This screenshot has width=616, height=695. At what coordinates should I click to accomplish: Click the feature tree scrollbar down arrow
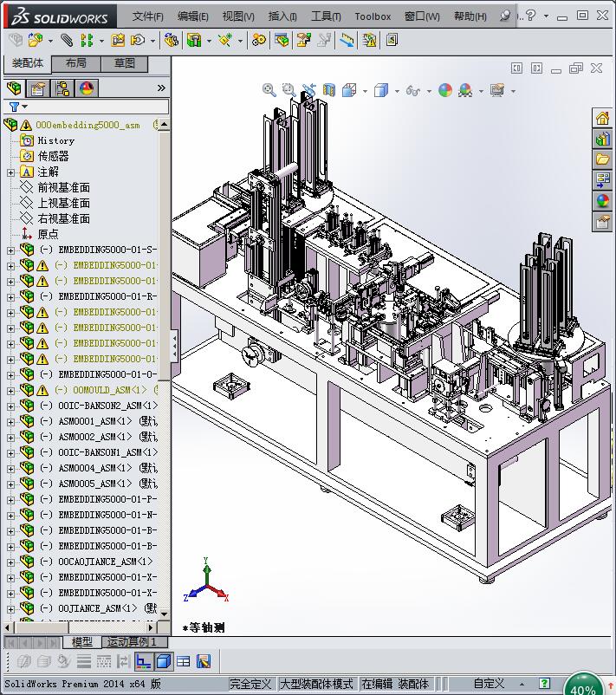point(164,614)
